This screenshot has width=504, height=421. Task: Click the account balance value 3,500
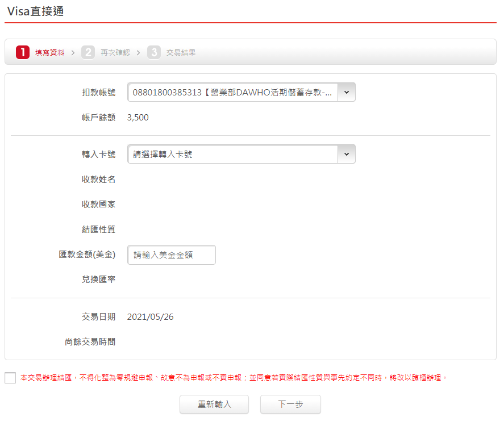coord(138,118)
